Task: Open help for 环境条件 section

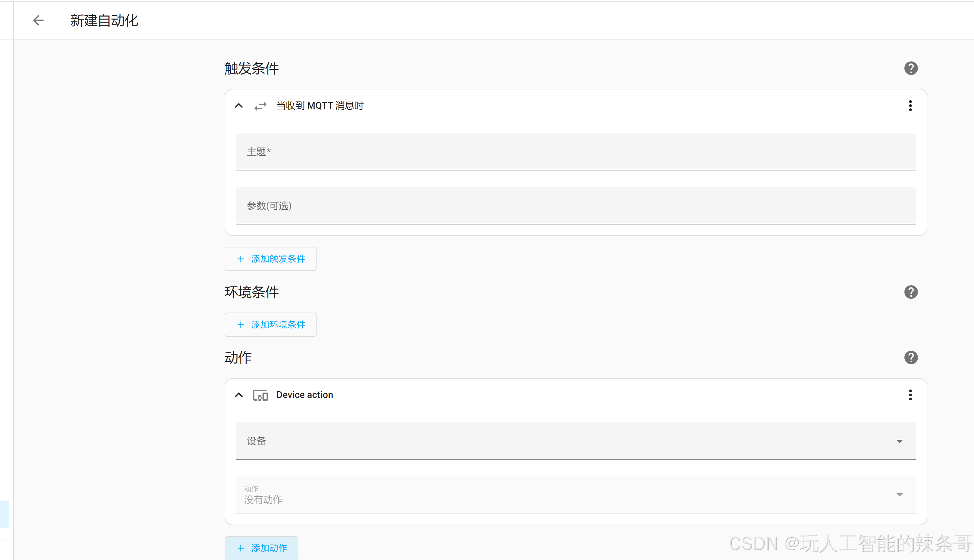Action: (910, 292)
